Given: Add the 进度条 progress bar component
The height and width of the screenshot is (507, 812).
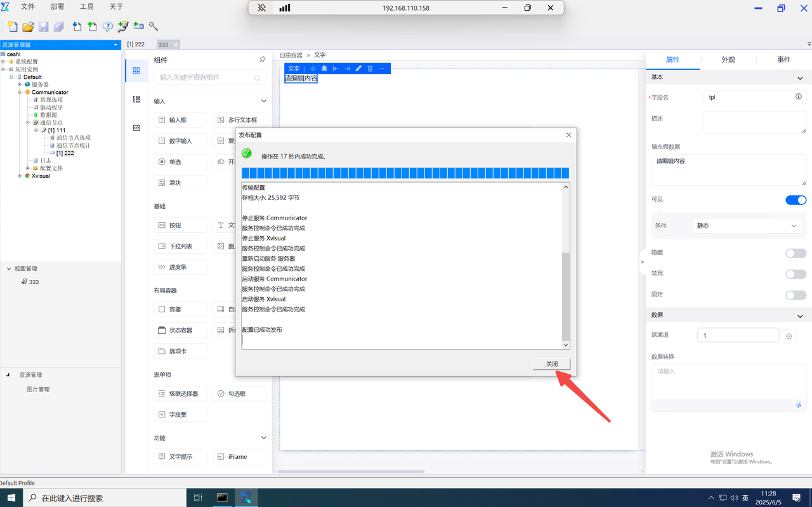Looking at the screenshot, I should click(x=180, y=267).
